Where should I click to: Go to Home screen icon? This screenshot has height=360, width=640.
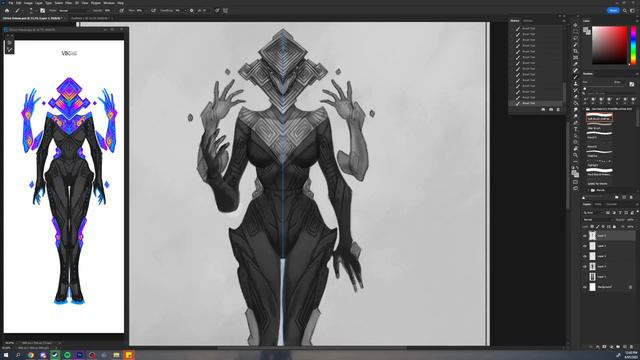7,11
